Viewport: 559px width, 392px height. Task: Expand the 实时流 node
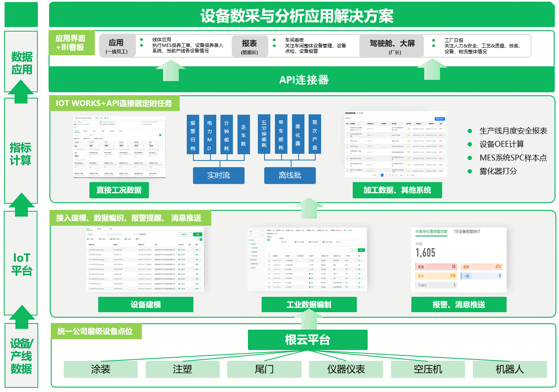tap(218, 175)
